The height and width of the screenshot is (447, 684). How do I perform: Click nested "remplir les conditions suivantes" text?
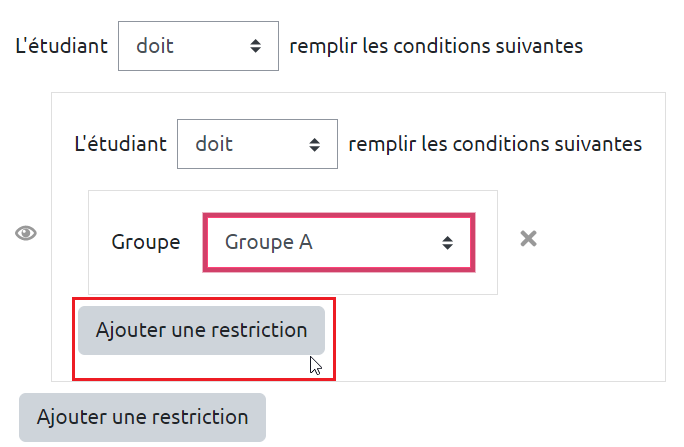pos(494,144)
